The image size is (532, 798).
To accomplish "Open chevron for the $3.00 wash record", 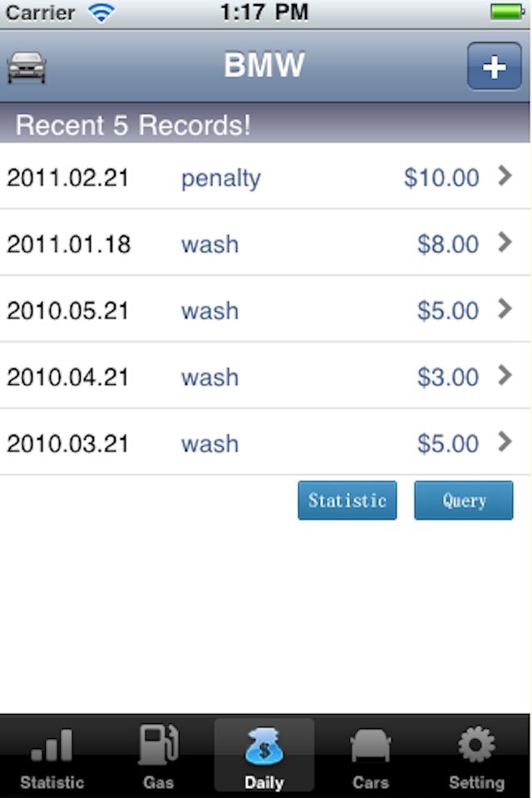I will click(x=505, y=375).
